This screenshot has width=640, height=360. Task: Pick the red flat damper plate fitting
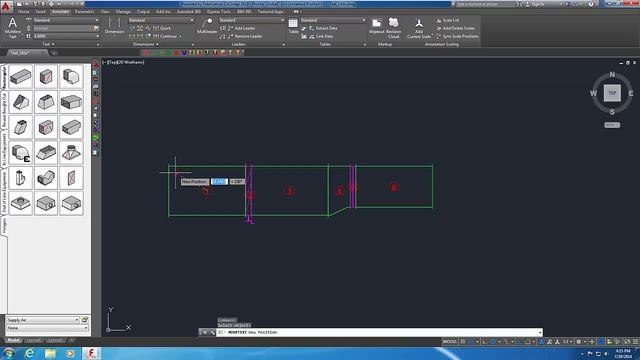point(71,178)
